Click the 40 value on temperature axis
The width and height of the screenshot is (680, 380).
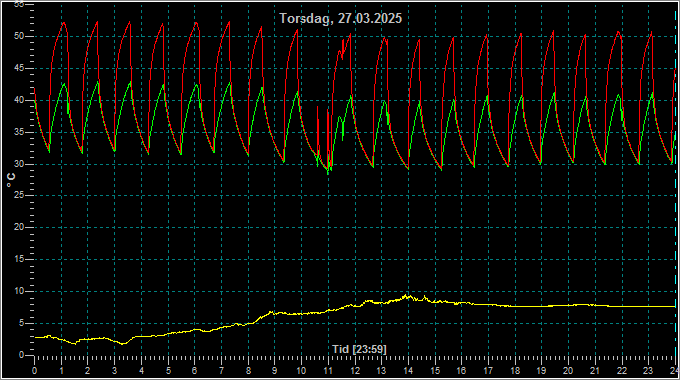19,100
